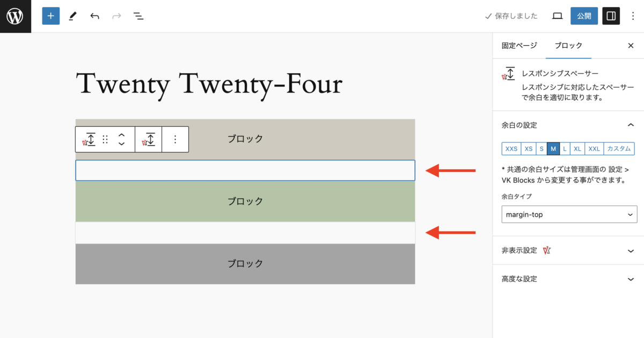Select the Edit pencil tool
644x338 pixels.
pyautogui.click(x=72, y=16)
